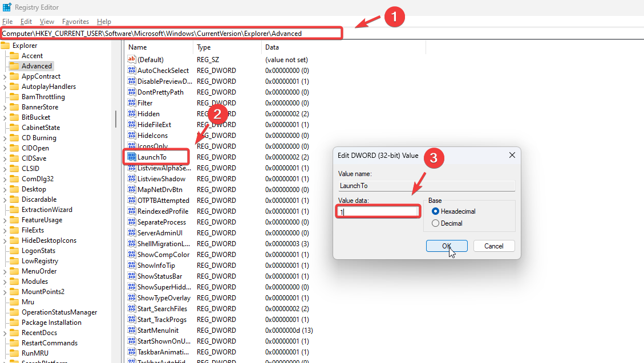Select the LaunchTo DWORD icon
Image resolution: width=644 pixels, height=363 pixels.
tap(131, 157)
